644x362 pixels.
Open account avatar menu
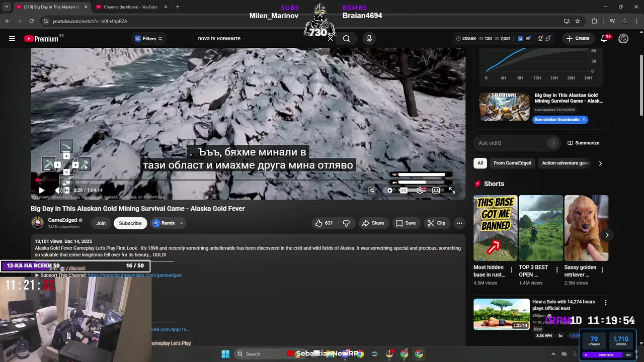point(623,38)
